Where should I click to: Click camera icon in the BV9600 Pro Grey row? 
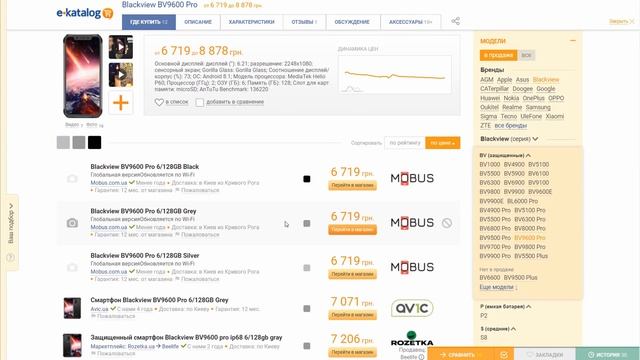pos(72,223)
